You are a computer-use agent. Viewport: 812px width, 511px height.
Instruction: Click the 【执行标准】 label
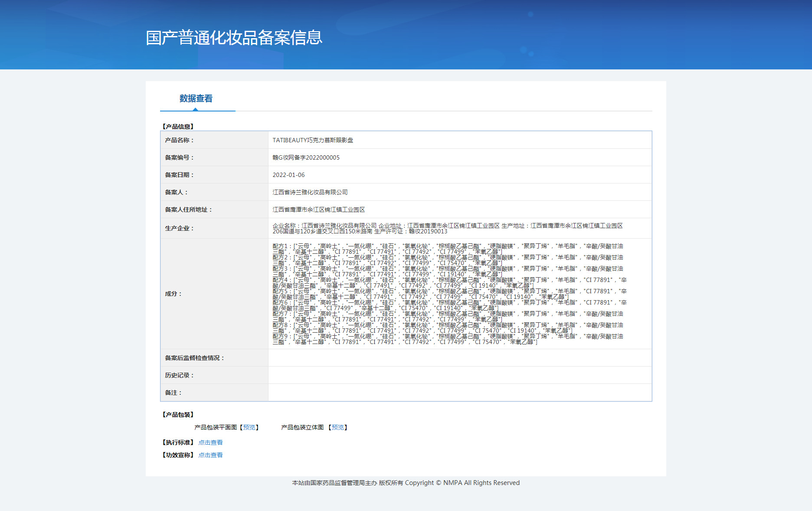(x=178, y=442)
